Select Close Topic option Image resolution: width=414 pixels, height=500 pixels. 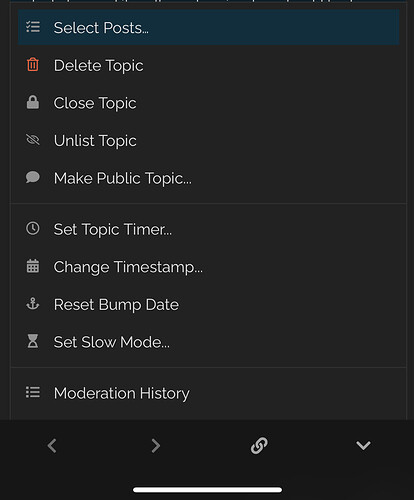coord(209,103)
